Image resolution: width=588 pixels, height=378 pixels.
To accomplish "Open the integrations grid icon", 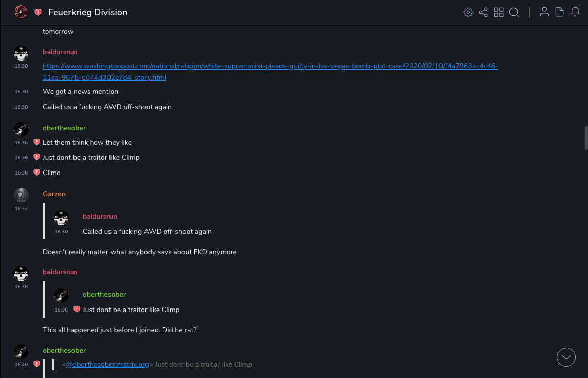I will [x=499, y=12].
